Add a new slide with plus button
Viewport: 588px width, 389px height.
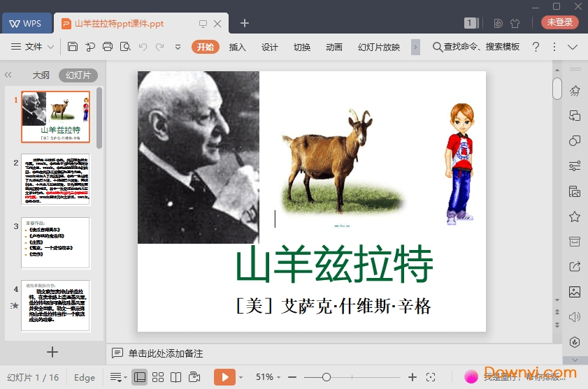click(52, 352)
